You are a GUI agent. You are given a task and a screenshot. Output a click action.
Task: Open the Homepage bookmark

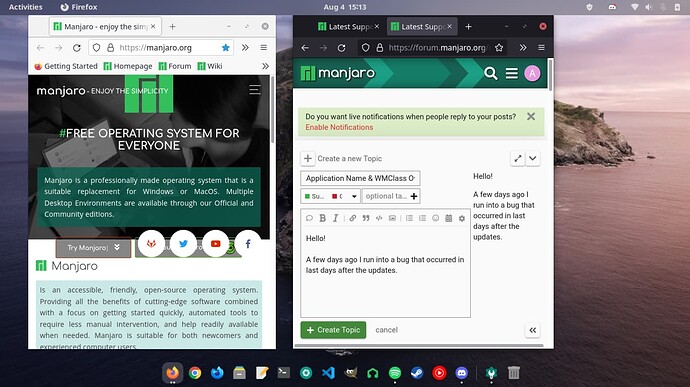point(128,66)
